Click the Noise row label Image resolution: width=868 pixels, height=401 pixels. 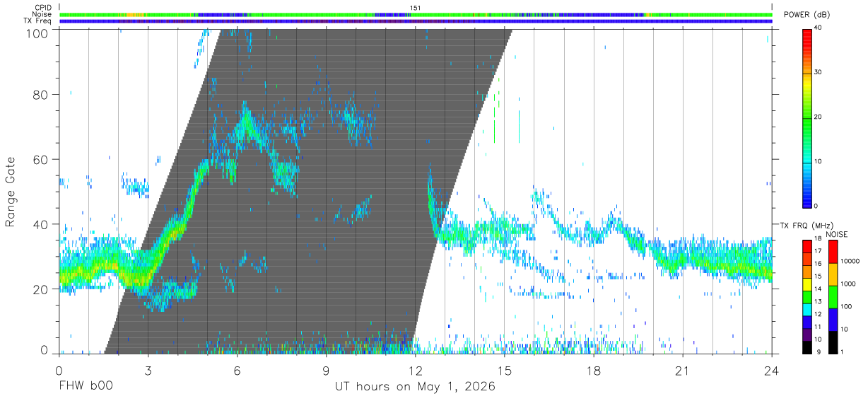42,14
